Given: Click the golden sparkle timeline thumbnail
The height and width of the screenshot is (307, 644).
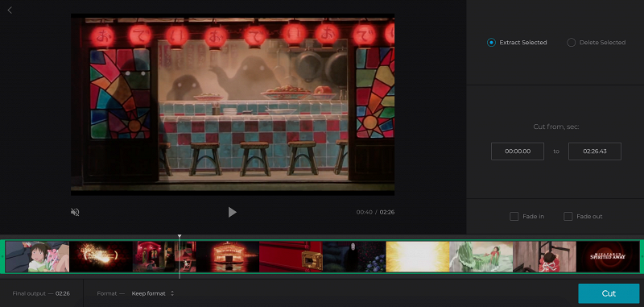Looking at the screenshot, I should click(101, 256).
